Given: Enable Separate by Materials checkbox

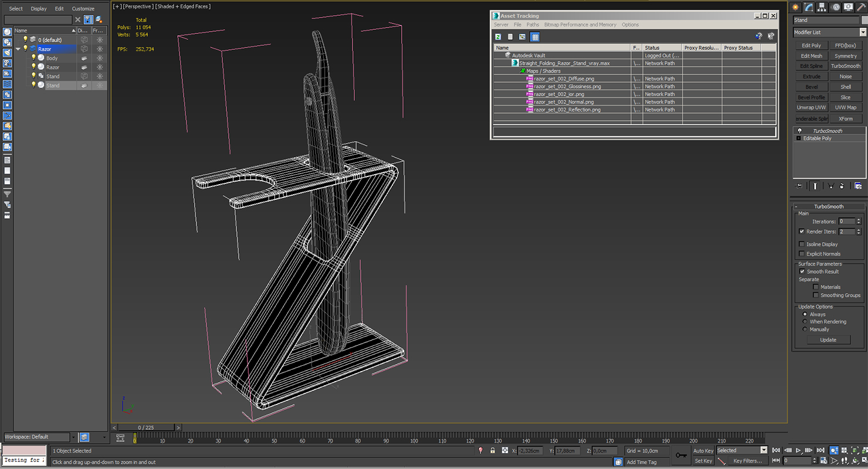Looking at the screenshot, I should pyautogui.click(x=815, y=287).
